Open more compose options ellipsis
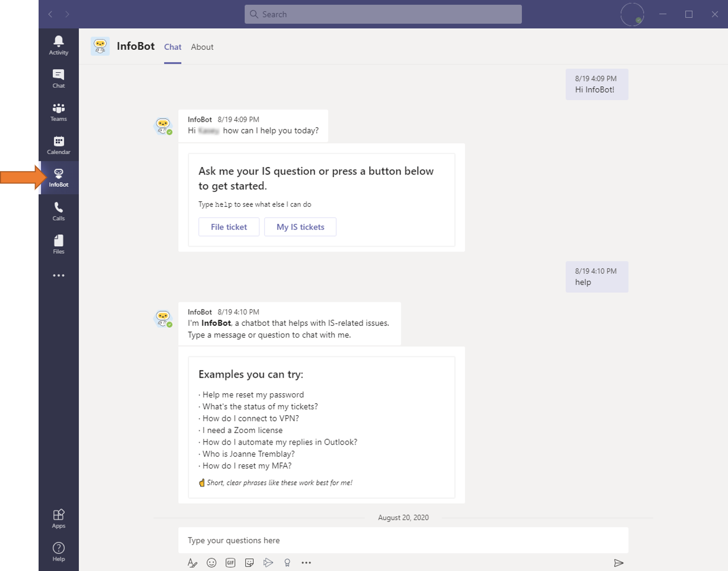 click(306, 563)
